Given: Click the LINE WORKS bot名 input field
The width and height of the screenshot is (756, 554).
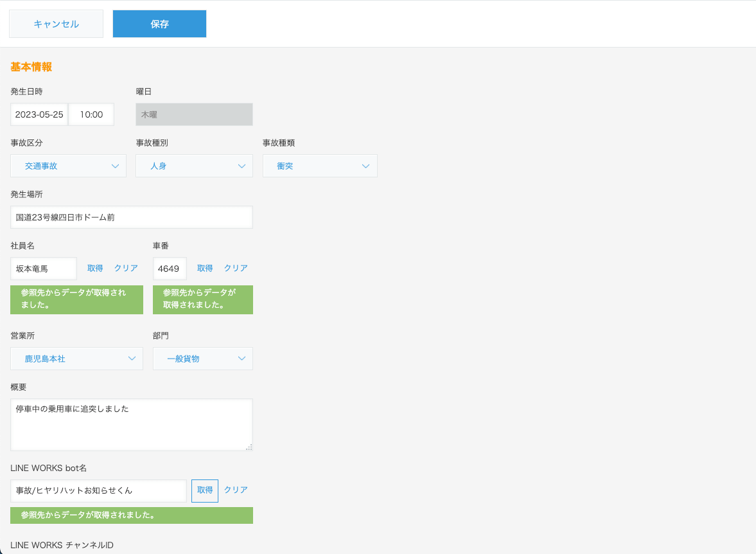Looking at the screenshot, I should [98, 491].
